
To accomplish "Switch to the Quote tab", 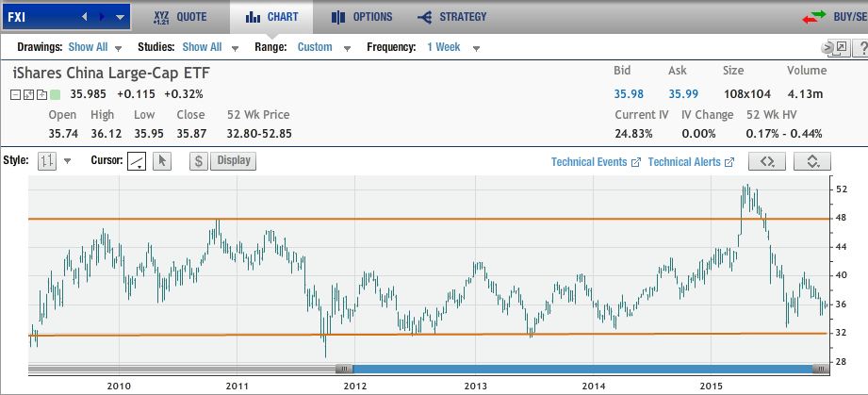I will pos(180,17).
